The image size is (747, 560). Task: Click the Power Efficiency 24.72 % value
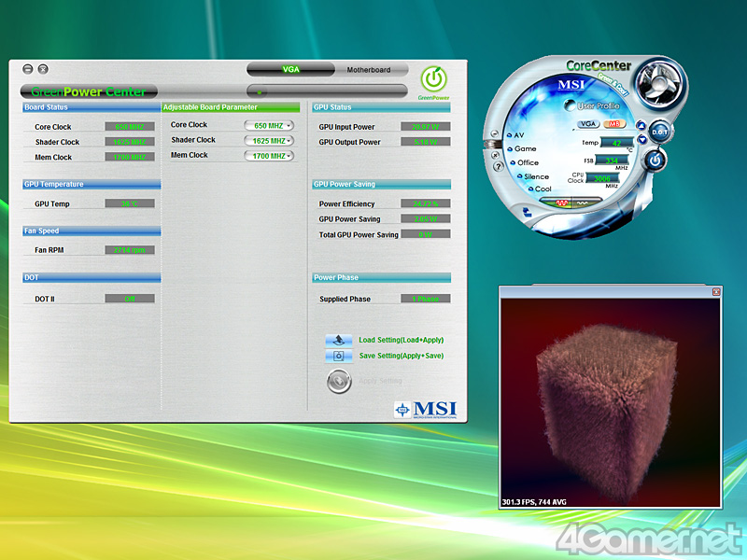point(426,203)
